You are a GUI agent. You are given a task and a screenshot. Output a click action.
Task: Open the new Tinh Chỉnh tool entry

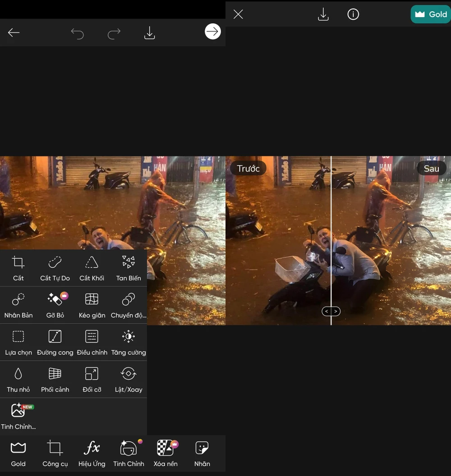coord(18,416)
